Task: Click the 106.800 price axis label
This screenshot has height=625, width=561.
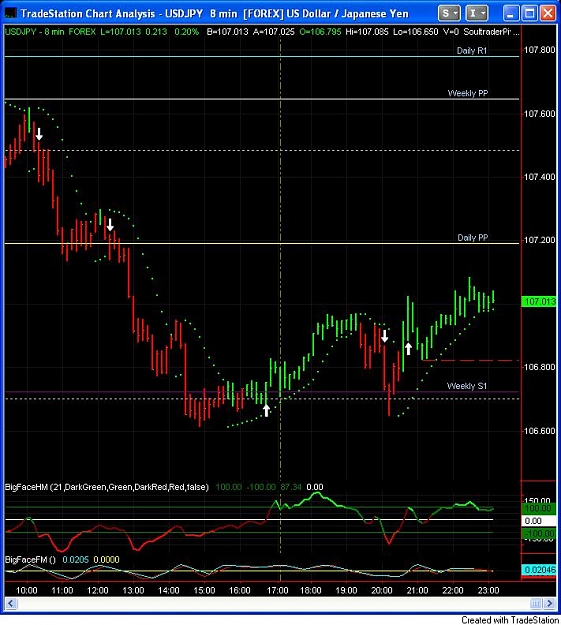Action: [x=539, y=367]
